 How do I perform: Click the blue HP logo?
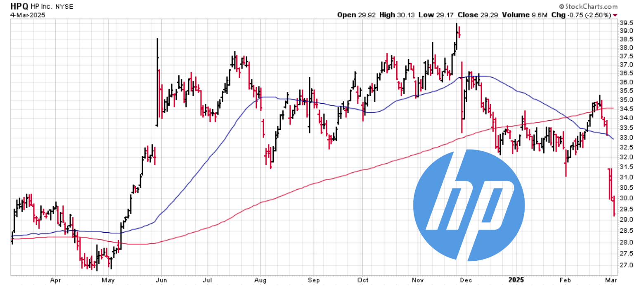tap(469, 205)
